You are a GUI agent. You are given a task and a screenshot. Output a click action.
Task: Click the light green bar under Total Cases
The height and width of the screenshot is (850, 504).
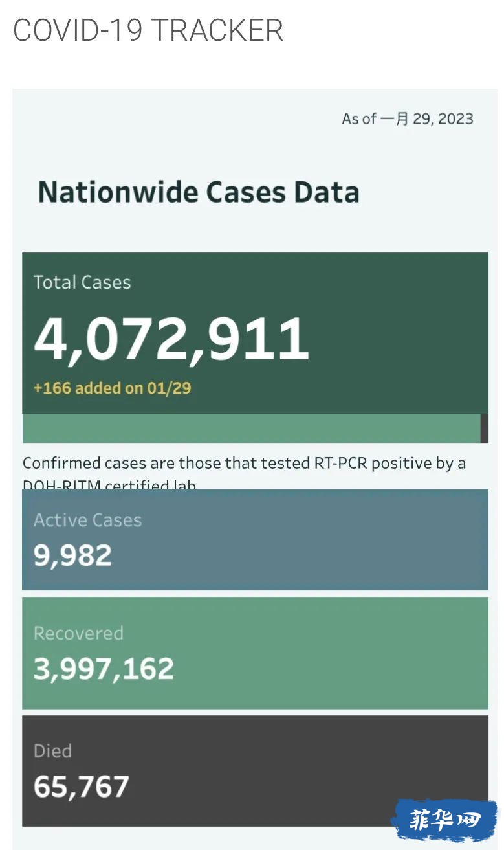251,429
